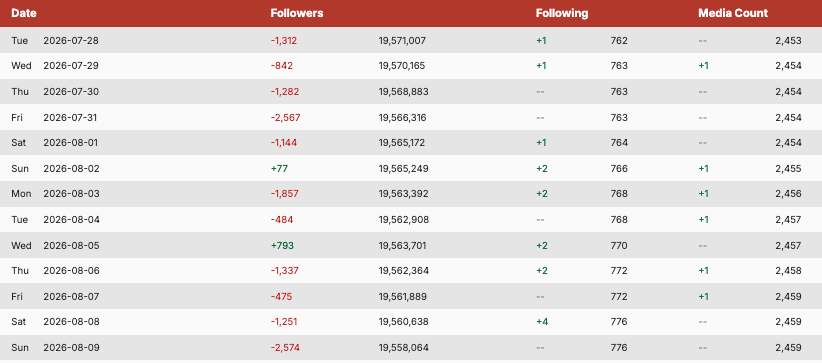Click follower total 19,565,249
This screenshot has height=363, width=822.
403,169
